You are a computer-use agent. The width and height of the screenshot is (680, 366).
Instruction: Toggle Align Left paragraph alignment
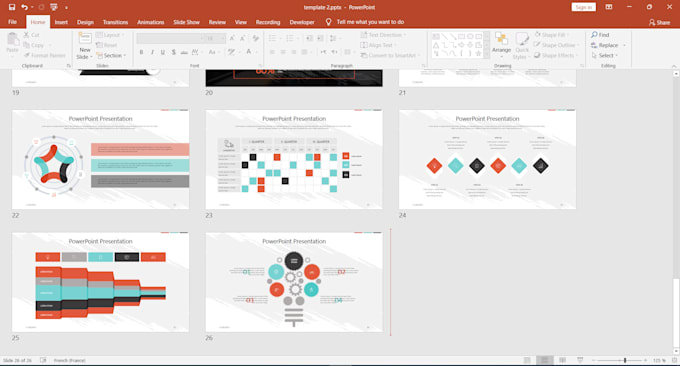272,52
